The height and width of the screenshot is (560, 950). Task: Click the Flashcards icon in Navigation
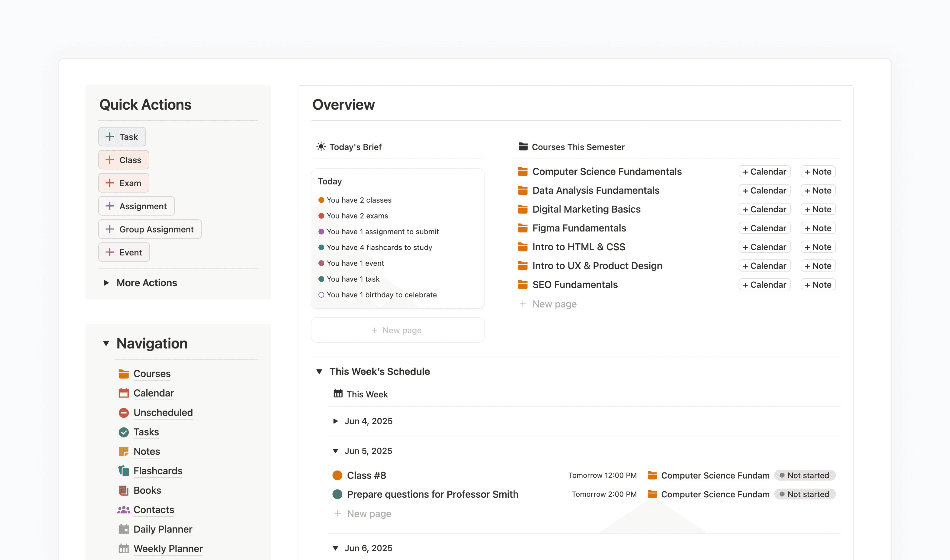123,471
